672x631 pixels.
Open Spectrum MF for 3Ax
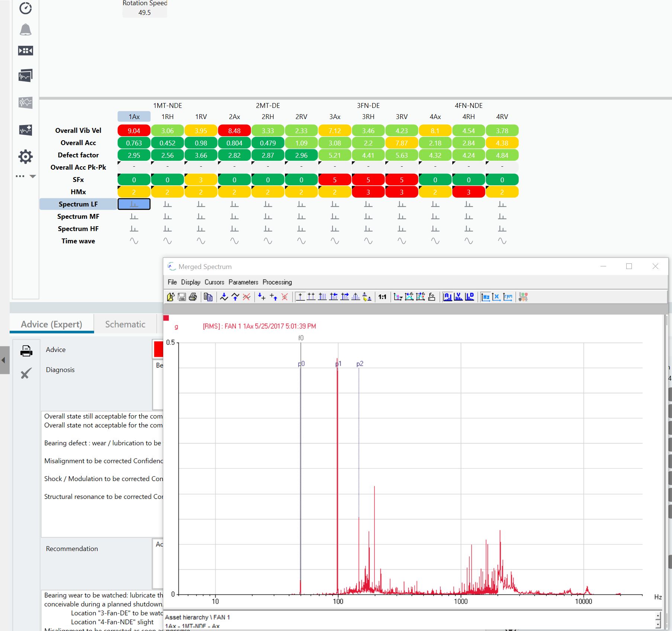[335, 217]
